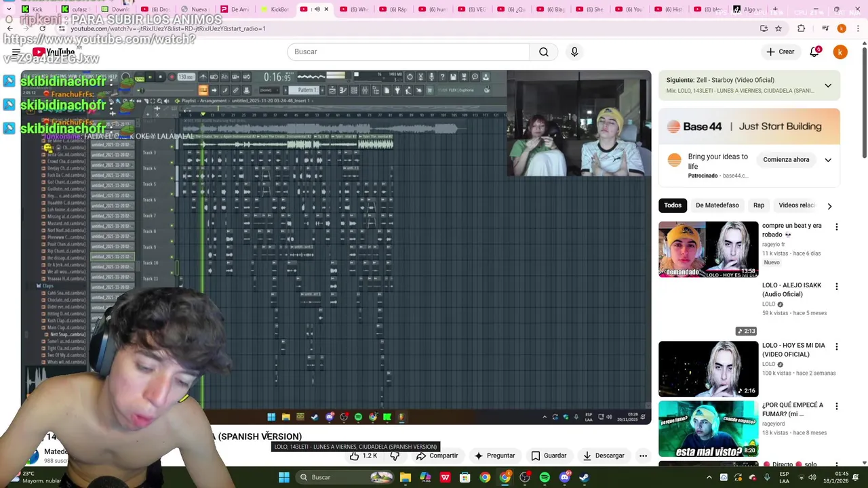Expand the Base 44 sponsored ad chevron
This screenshot has height=488, width=868.
[828, 160]
